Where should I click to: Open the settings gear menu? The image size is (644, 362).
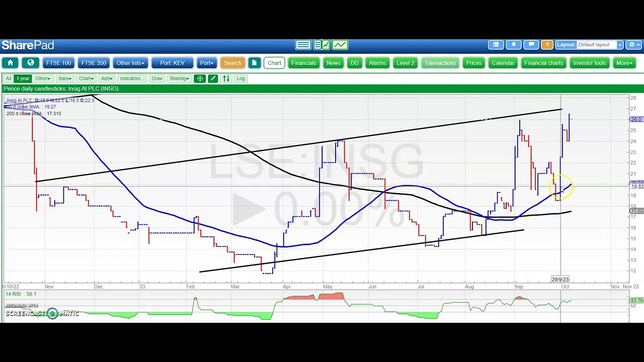634,45
